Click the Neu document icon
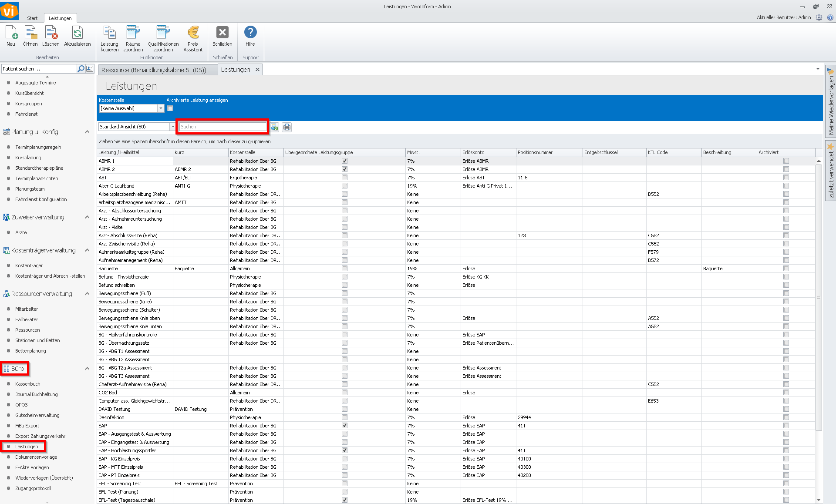Image resolution: width=836 pixels, height=504 pixels. click(11, 33)
